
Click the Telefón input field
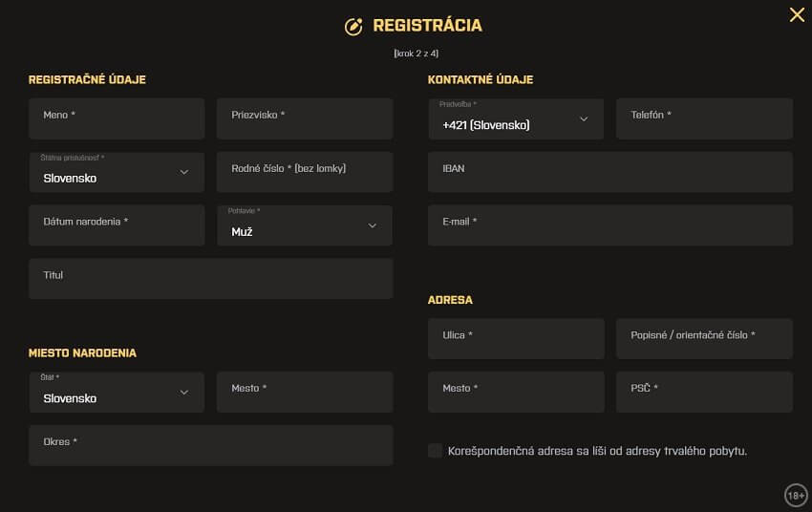[x=704, y=118]
